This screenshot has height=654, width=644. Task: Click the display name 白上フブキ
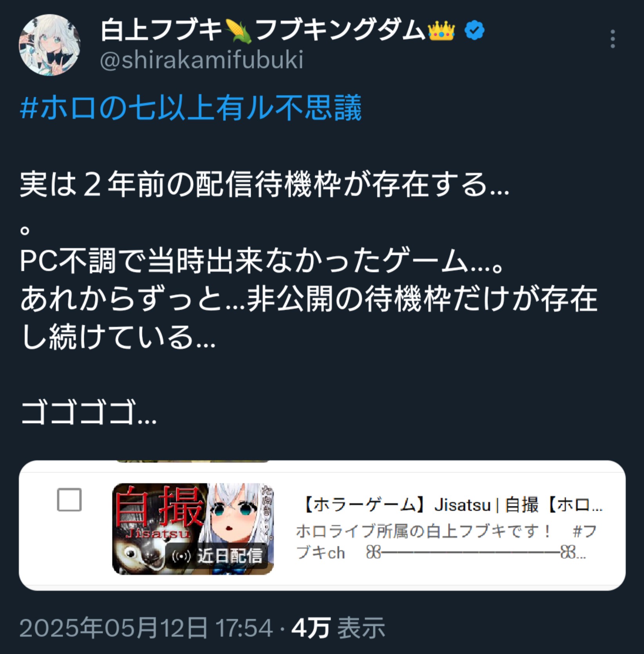pyautogui.click(x=161, y=31)
